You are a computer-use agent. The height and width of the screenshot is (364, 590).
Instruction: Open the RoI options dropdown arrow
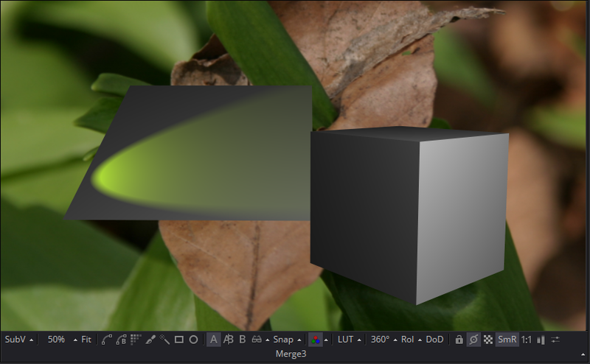pos(420,340)
